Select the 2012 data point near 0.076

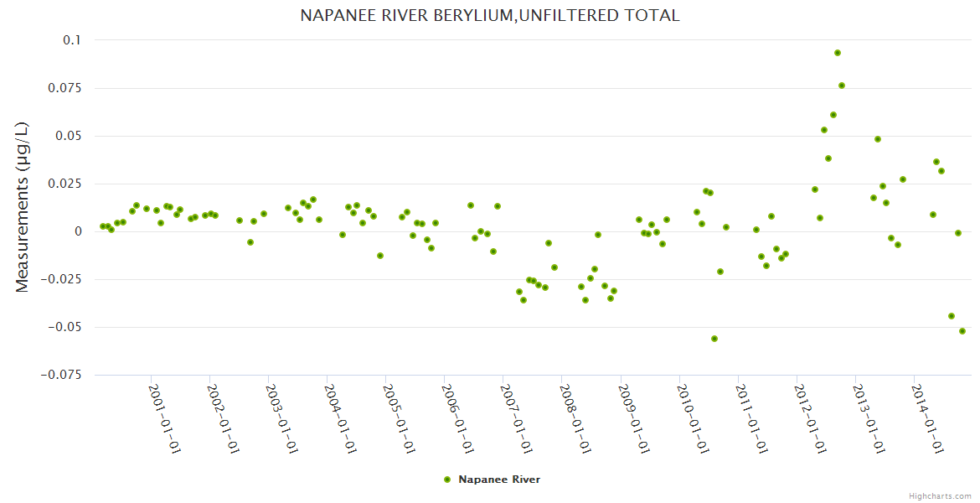(x=842, y=86)
